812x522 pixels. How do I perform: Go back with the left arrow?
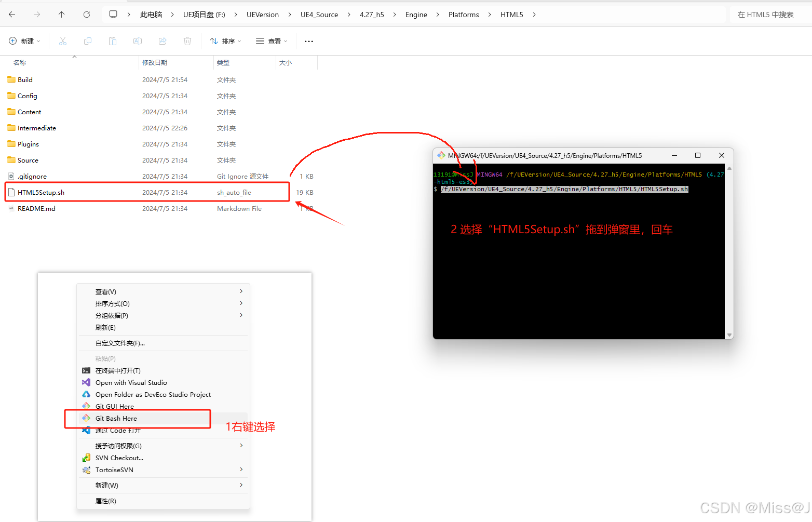pyautogui.click(x=12, y=15)
